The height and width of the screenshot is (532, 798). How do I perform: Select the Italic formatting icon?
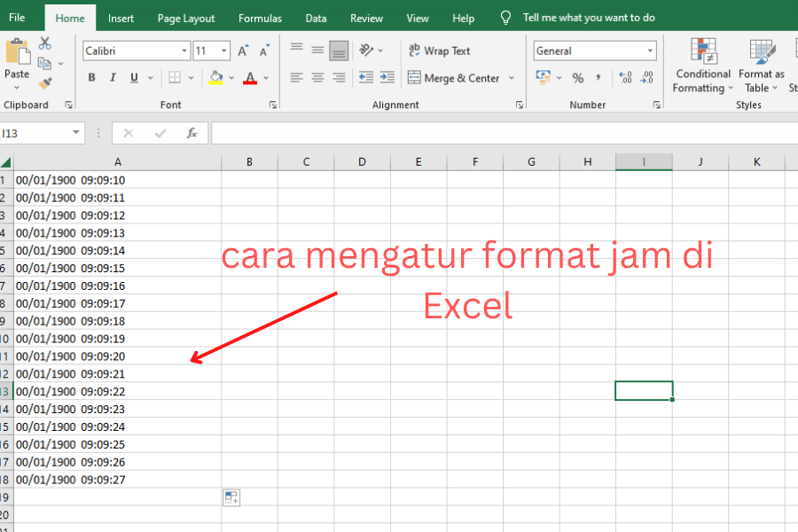(x=113, y=78)
